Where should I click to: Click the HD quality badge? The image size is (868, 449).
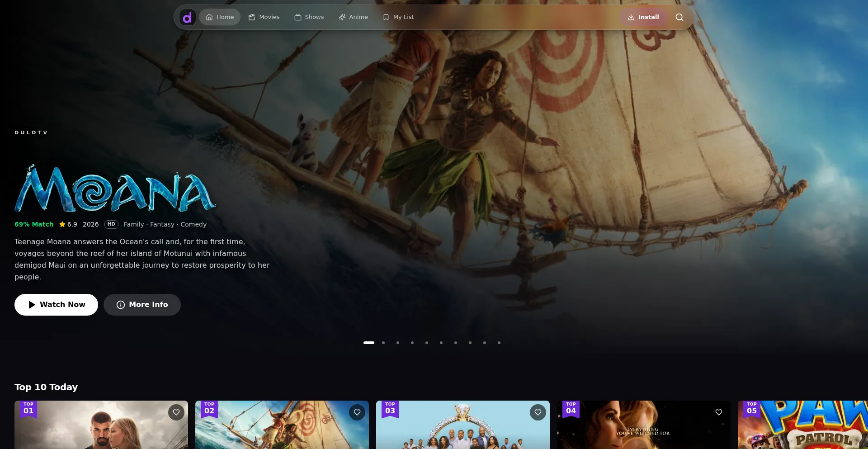[x=111, y=224]
